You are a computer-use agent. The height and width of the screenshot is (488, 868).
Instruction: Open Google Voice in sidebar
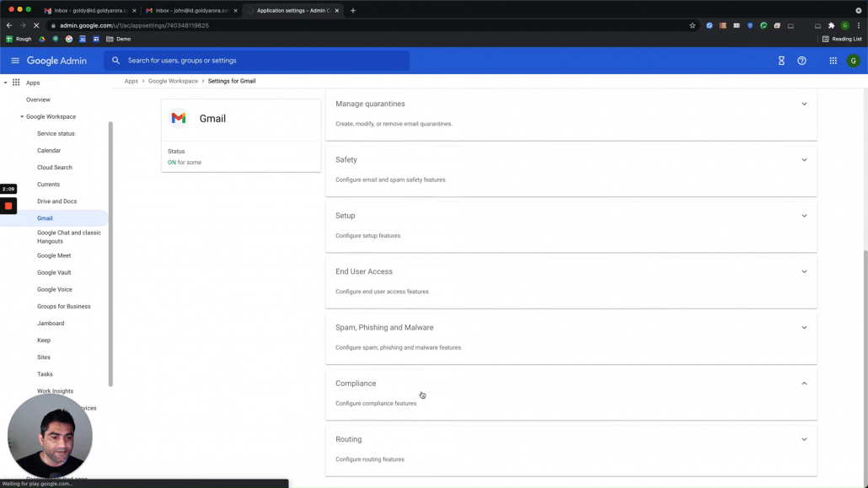point(54,290)
